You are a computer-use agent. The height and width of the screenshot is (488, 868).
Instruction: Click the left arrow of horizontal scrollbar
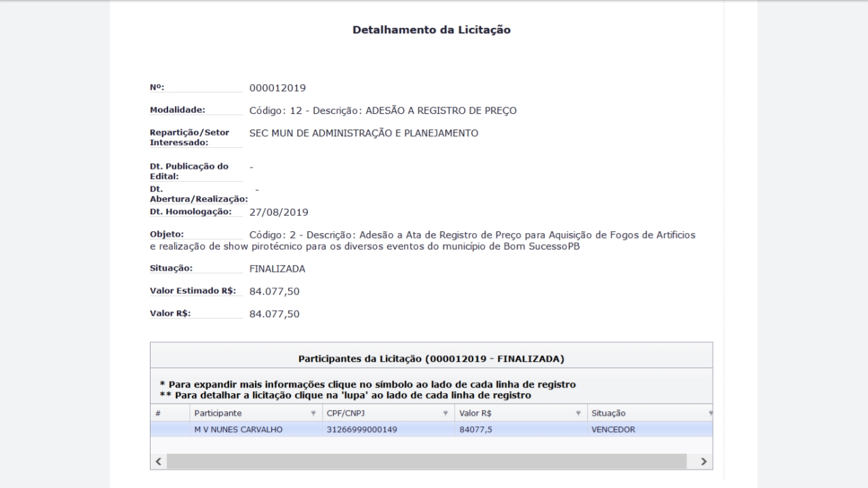point(158,462)
